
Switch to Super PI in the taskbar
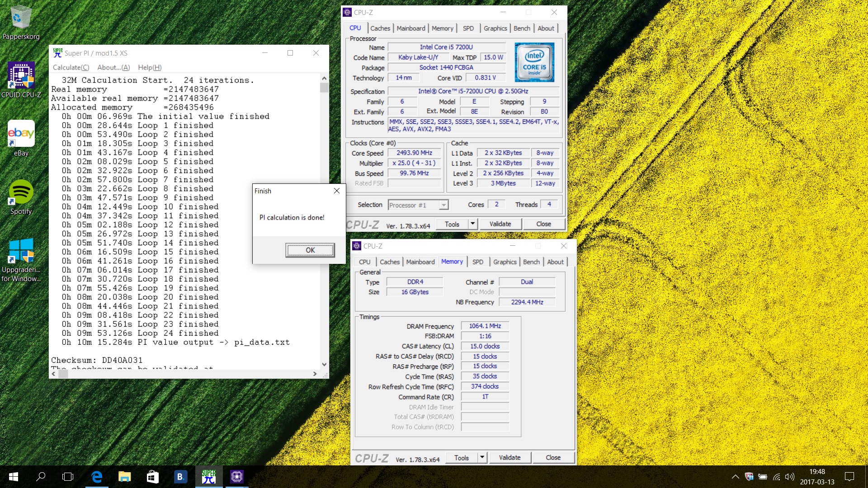pos(208,477)
